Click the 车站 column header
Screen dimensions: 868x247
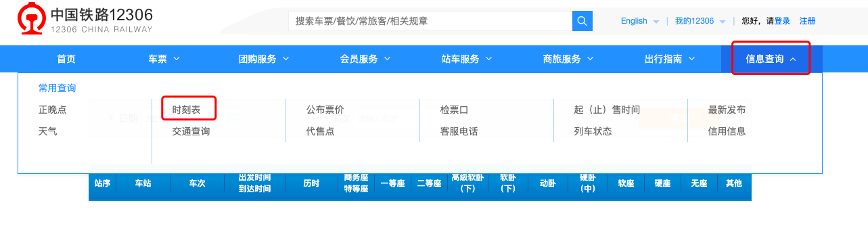tap(143, 183)
